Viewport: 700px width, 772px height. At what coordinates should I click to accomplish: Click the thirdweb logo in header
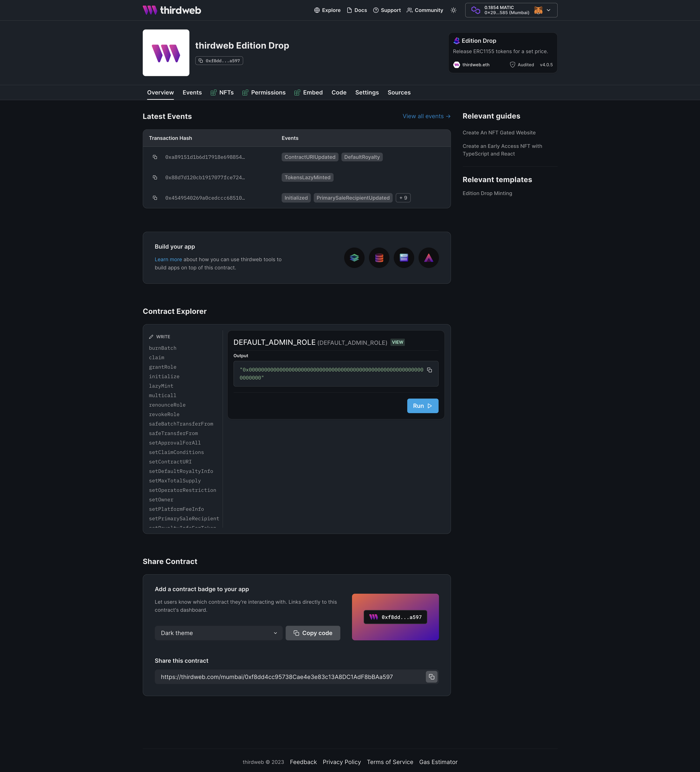point(171,10)
